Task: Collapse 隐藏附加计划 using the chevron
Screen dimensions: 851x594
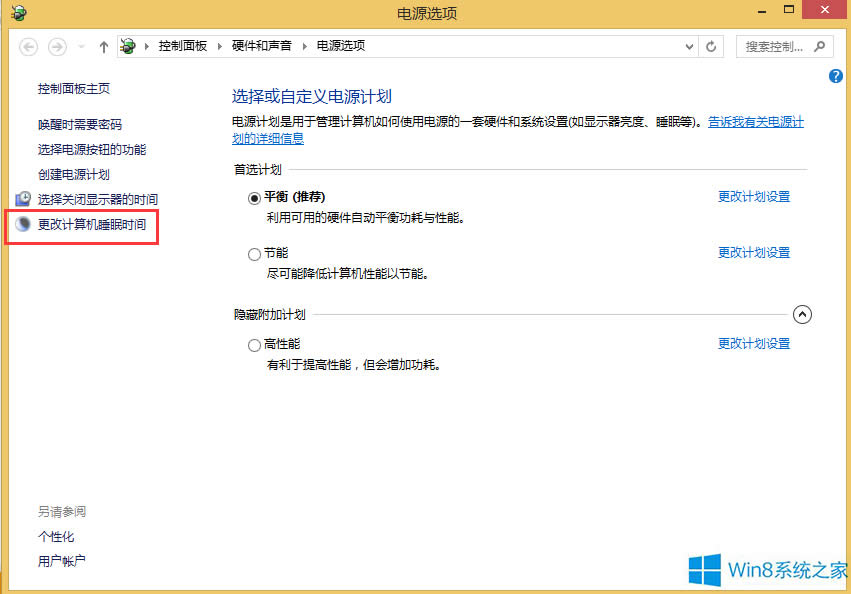Action: [x=802, y=314]
